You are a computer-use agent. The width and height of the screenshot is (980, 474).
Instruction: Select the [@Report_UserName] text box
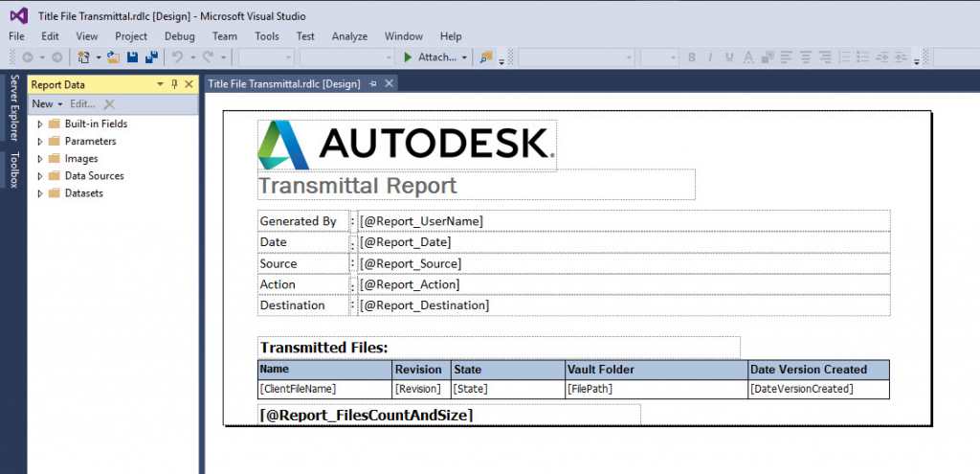(624, 221)
